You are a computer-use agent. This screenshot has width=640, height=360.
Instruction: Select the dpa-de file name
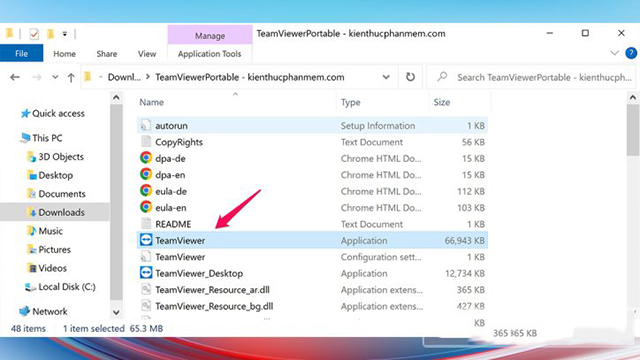pos(170,158)
